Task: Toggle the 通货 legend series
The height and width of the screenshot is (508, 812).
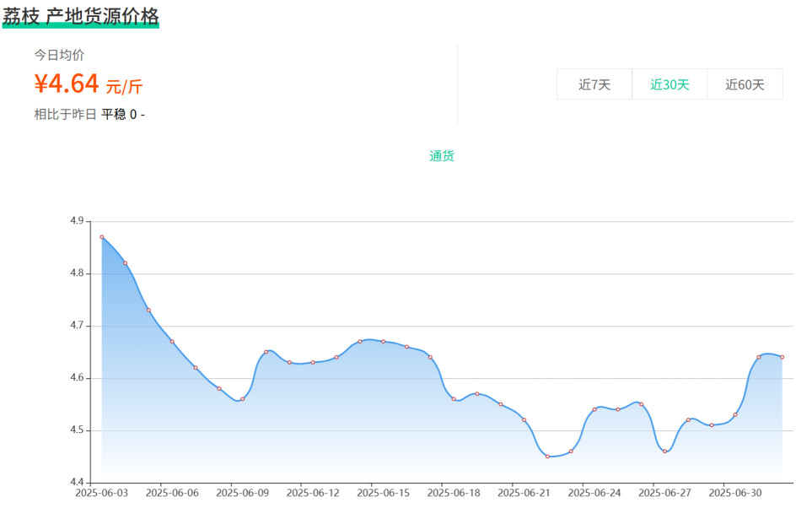Action: pos(442,156)
